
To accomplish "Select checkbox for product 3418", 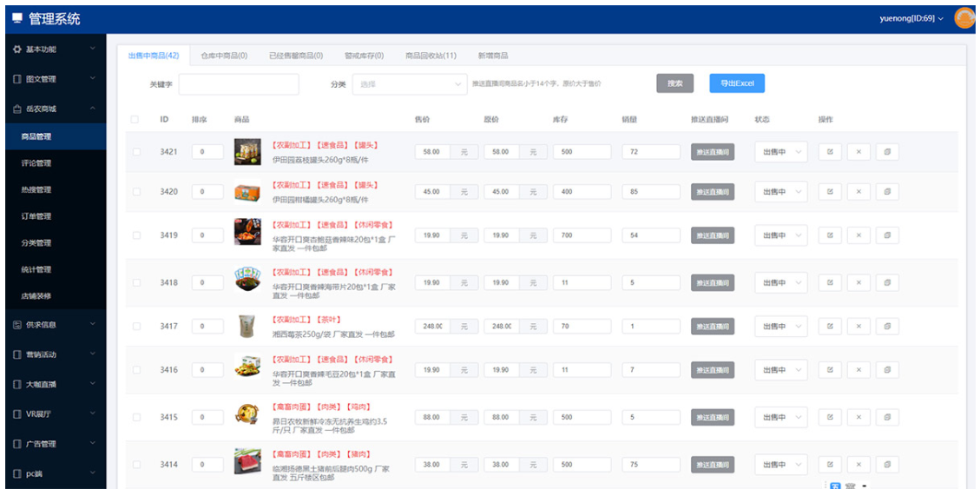I will tap(136, 282).
